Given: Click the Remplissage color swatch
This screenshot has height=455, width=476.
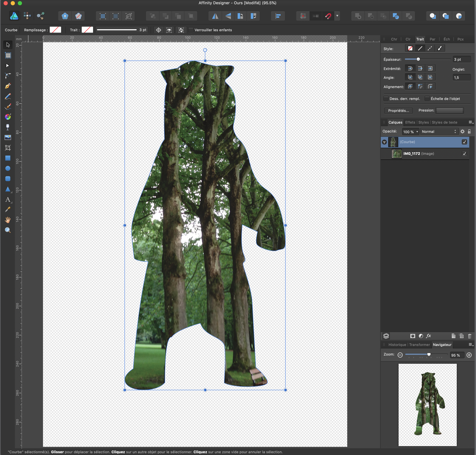Looking at the screenshot, I should [x=55, y=30].
